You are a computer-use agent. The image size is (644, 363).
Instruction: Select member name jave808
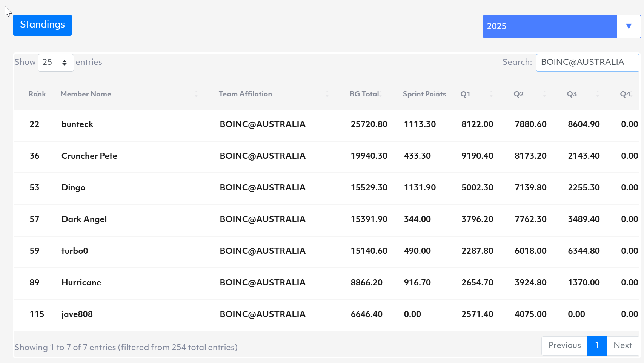(77, 314)
